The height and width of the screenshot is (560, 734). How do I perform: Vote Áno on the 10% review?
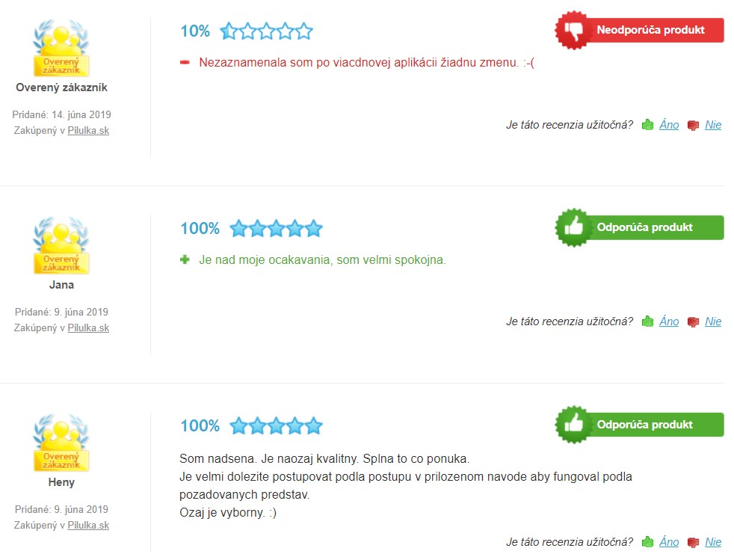669,125
